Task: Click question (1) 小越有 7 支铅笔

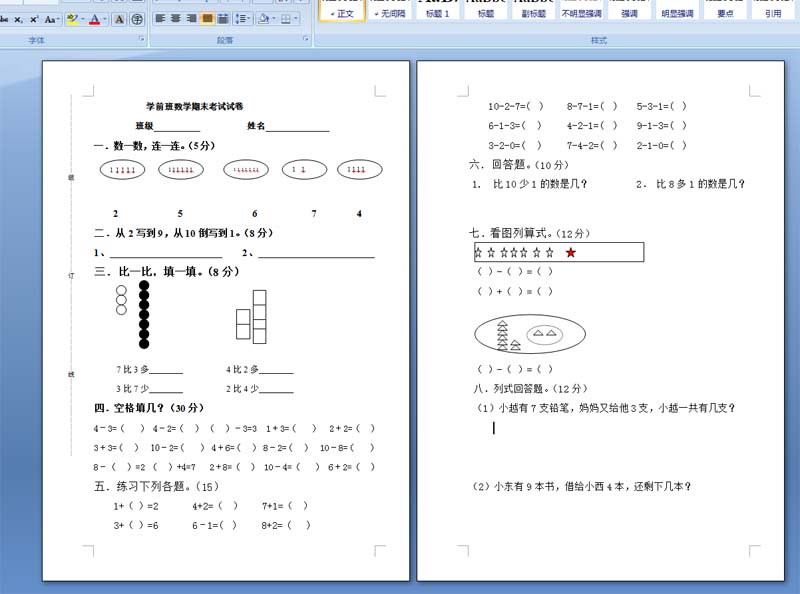Action: point(606,408)
